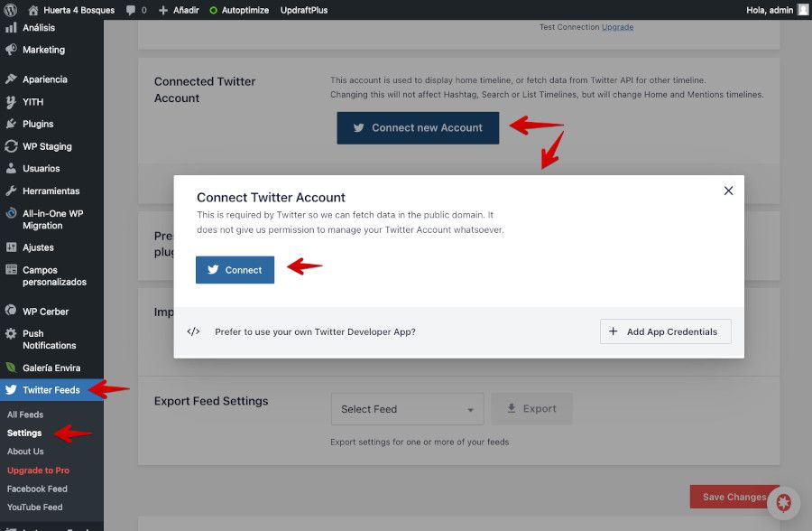Viewport: 812px width, 531px height.
Task: Click the Apariencia paintbrush icon
Action: [11, 79]
